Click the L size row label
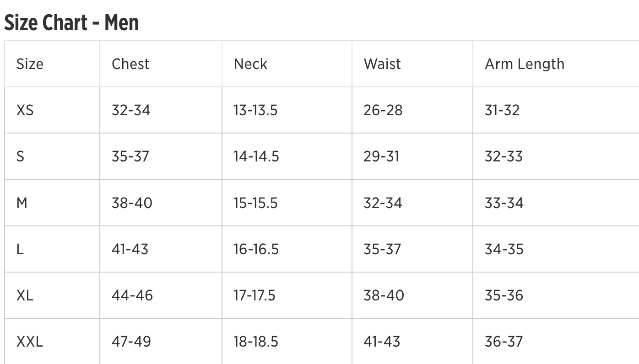Image resolution: width=639 pixels, height=364 pixels. pos(20,249)
